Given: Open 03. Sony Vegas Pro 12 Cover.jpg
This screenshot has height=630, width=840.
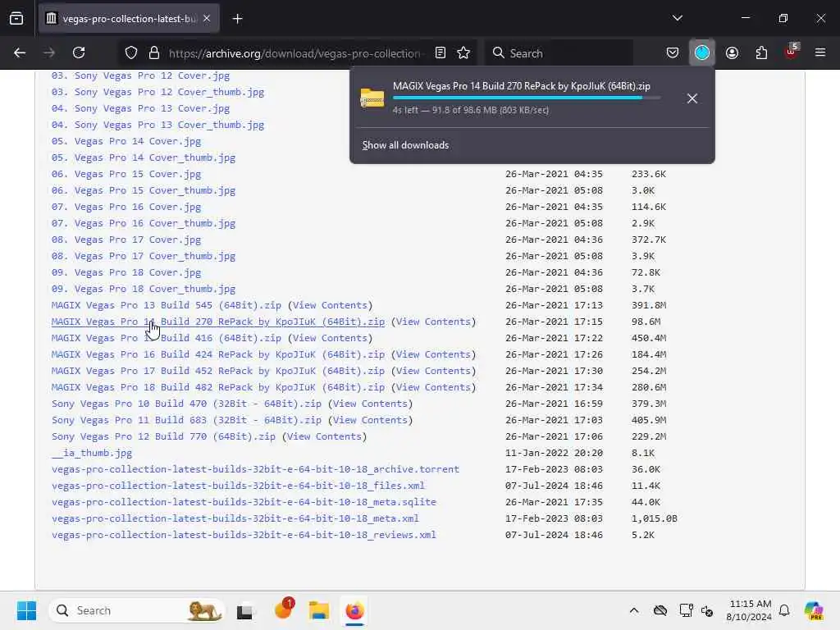Looking at the screenshot, I should pyautogui.click(x=140, y=75).
